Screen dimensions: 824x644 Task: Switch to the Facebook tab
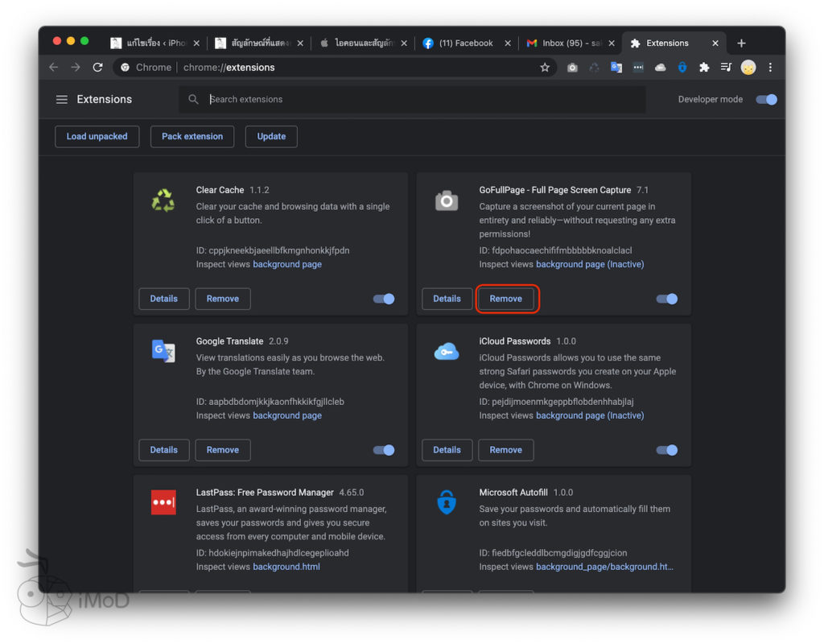pos(465,43)
